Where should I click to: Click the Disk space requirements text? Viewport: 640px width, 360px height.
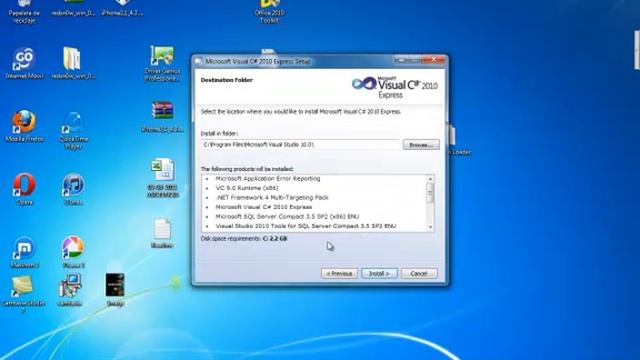point(244,238)
